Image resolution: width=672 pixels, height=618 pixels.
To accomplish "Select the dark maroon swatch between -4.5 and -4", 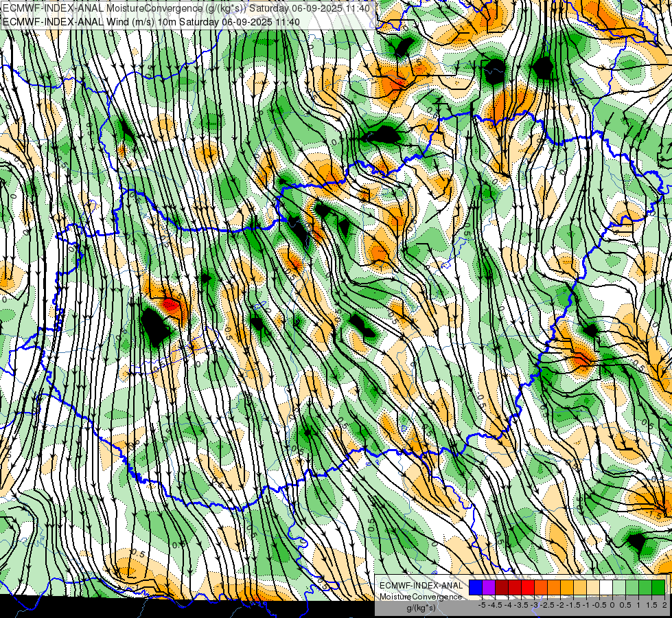I will (x=502, y=587).
